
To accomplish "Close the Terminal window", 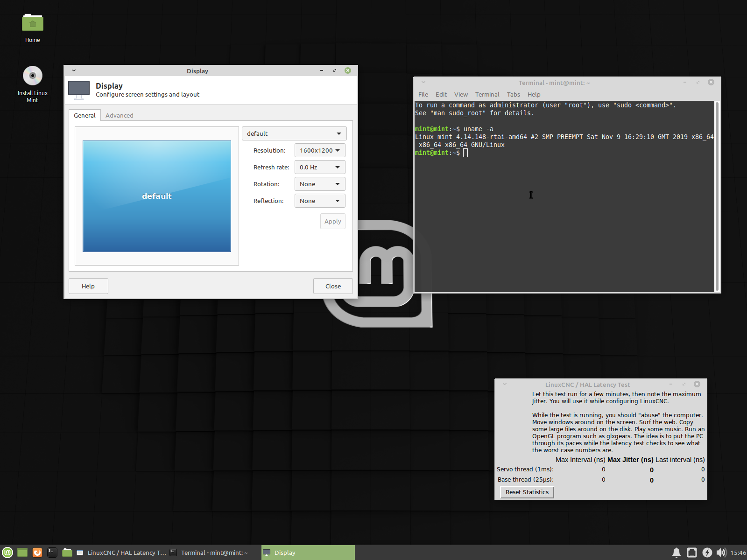I will coord(711,82).
